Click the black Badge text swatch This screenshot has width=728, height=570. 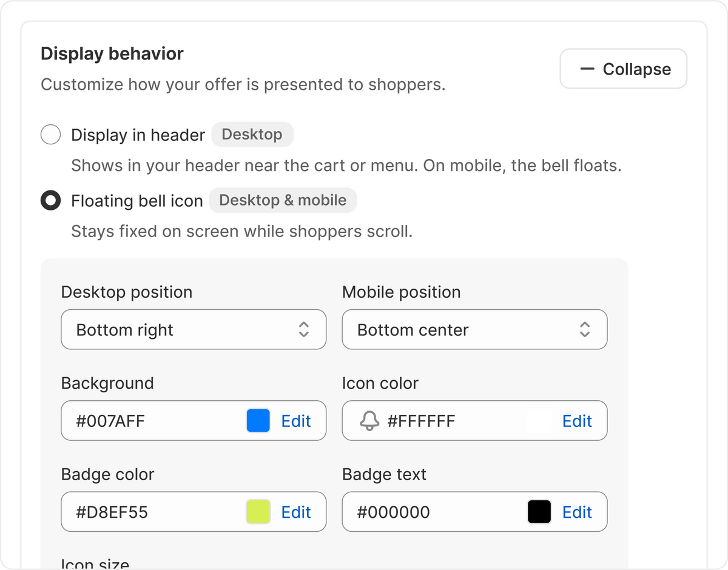pyautogui.click(x=539, y=512)
